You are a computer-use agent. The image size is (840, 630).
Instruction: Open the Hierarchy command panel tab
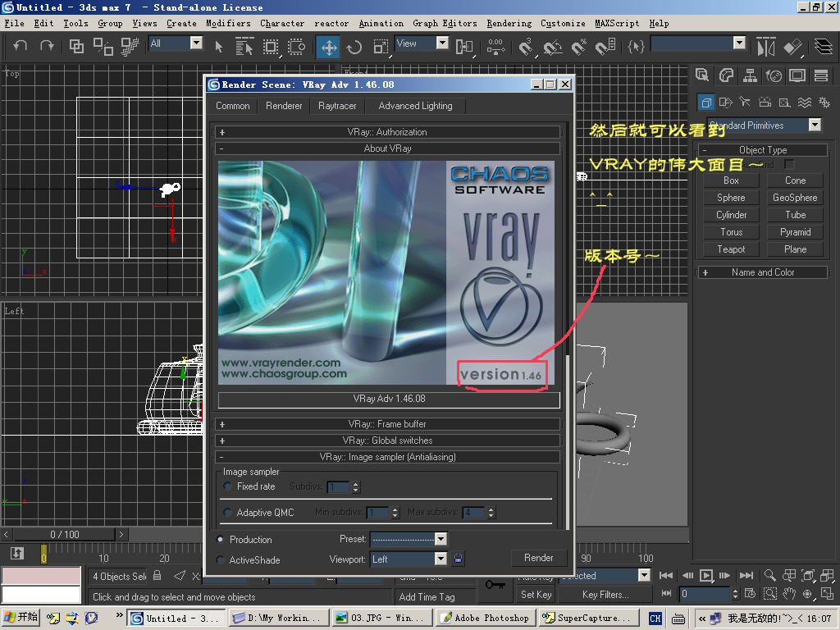[x=750, y=75]
